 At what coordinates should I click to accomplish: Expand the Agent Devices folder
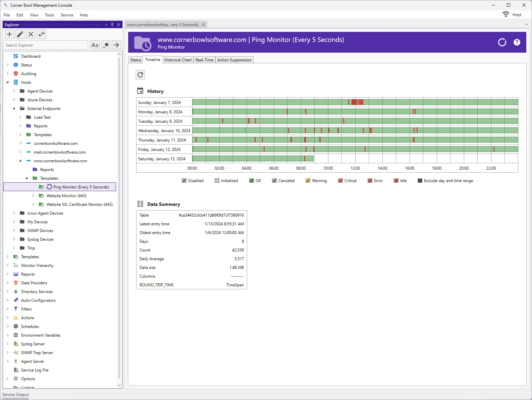tap(14, 91)
